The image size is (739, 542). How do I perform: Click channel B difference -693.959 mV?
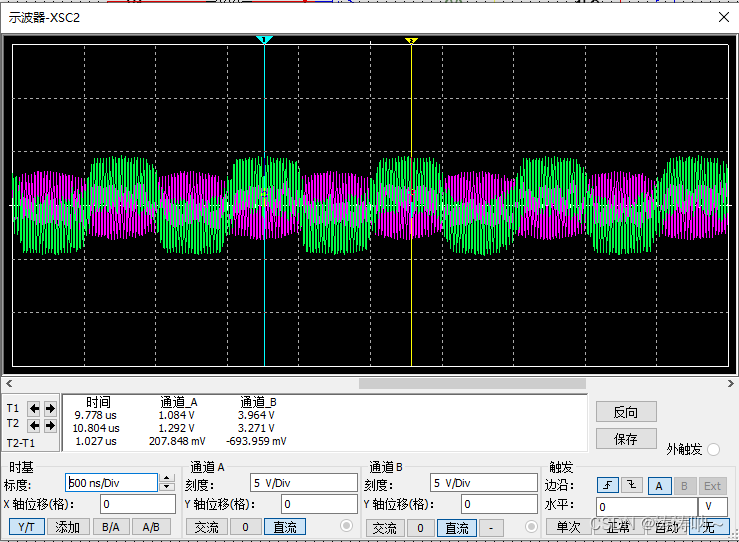(256, 441)
